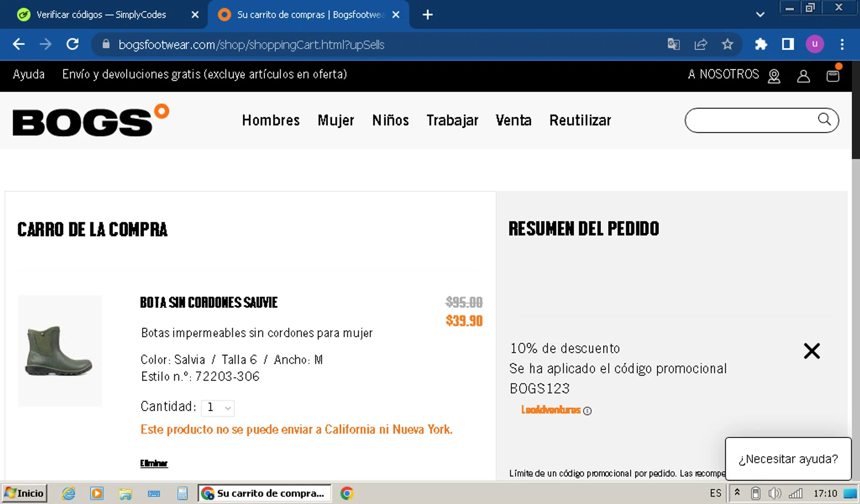Open the store locator pin icon
The image size is (860, 504).
click(x=774, y=76)
